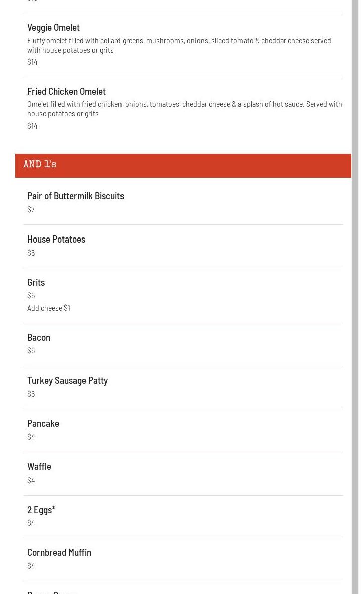Screen dimensions: 364x594
Task: Select the 2 Eggs* menu item
Action: [x=41, y=510]
